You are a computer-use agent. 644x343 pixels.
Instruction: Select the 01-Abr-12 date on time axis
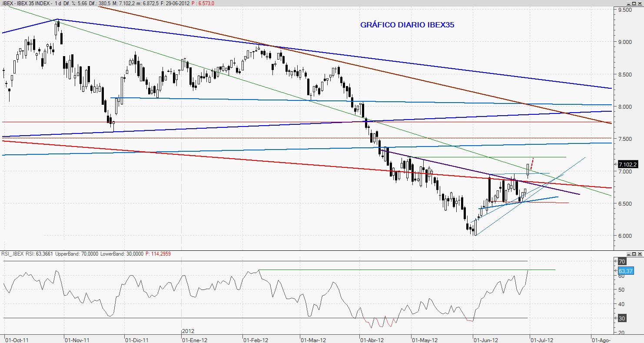coord(372,340)
